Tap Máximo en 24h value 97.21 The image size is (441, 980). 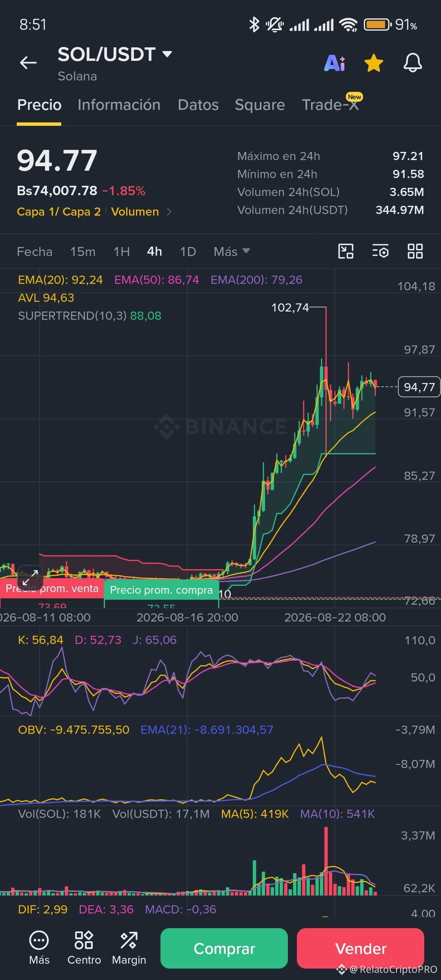(408, 156)
